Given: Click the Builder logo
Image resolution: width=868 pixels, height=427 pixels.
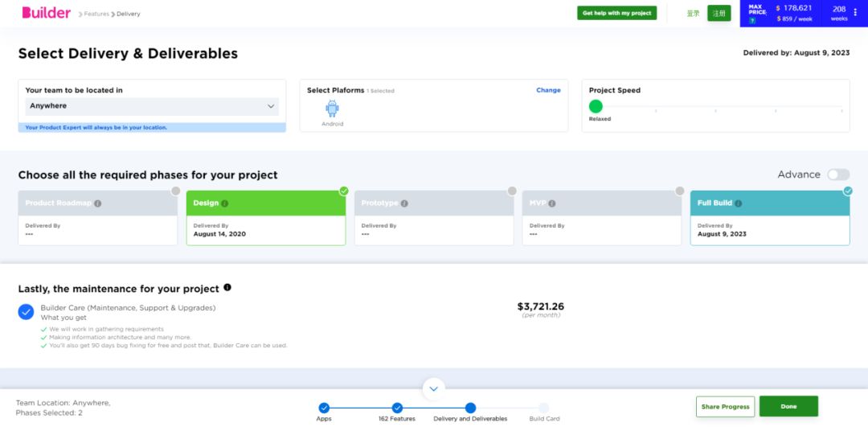Looking at the screenshot, I should (46, 13).
